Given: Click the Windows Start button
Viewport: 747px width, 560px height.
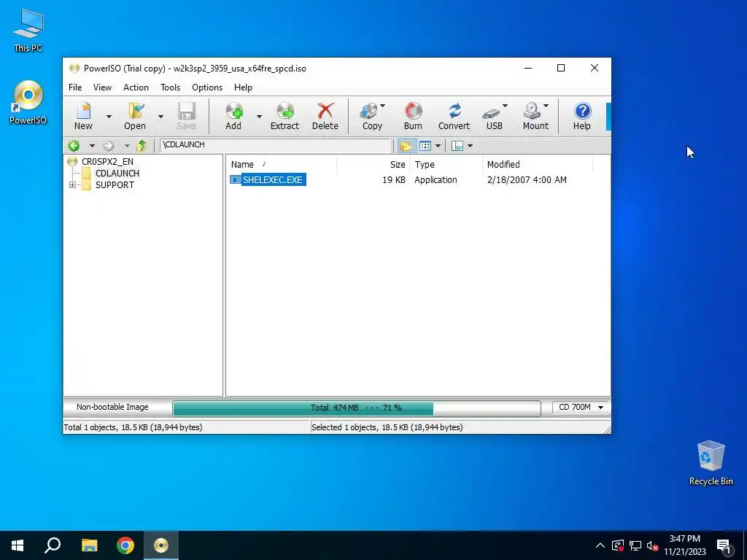Looking at the screenshot, I should point(18,545).
